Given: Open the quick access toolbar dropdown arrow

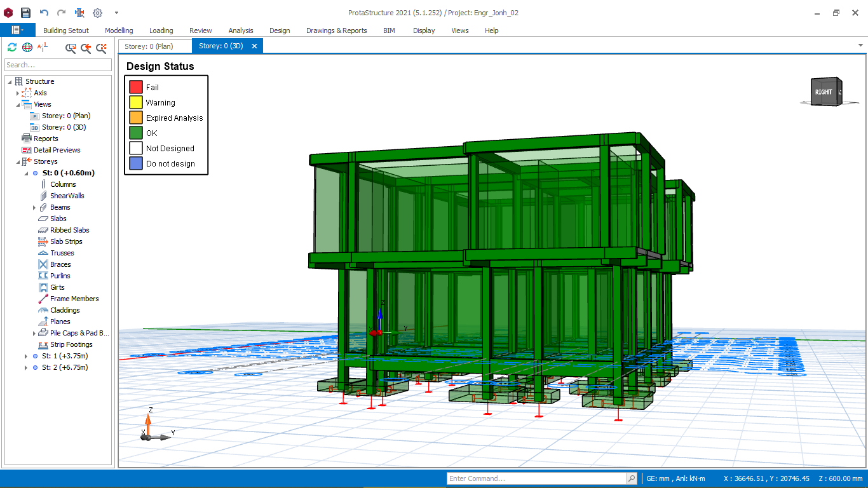Looking at the screenshot, I should pos(116,13).
